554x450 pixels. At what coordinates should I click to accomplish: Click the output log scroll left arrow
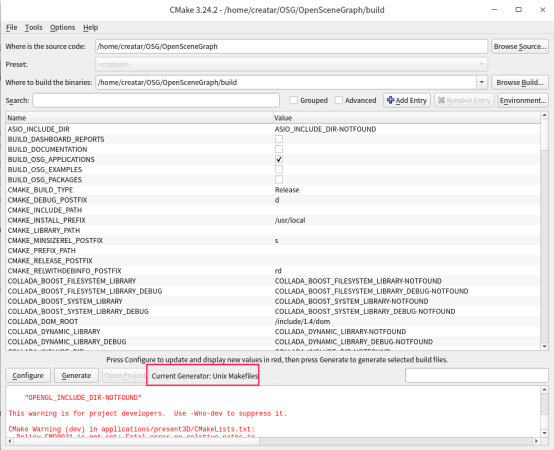click(9, 441)
